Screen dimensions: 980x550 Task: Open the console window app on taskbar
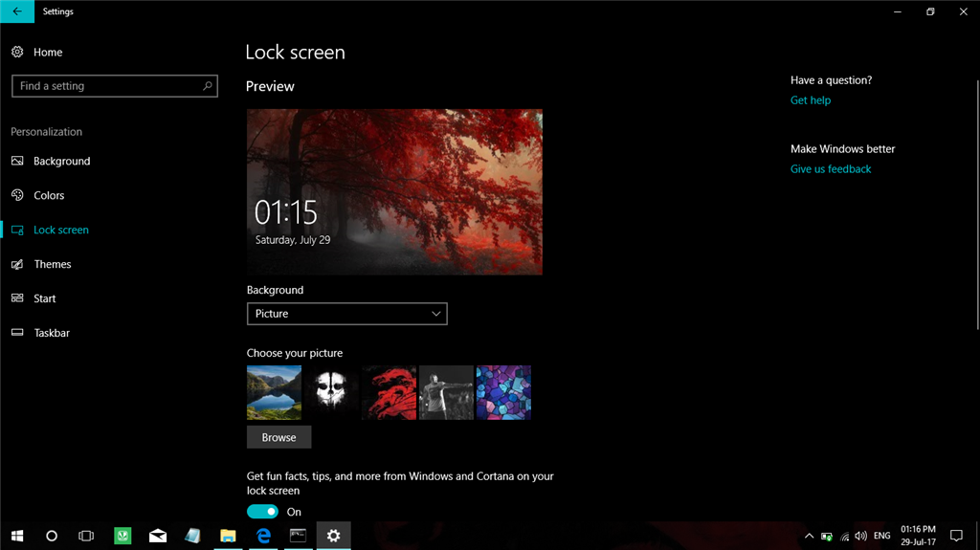[x=299, y=536]
